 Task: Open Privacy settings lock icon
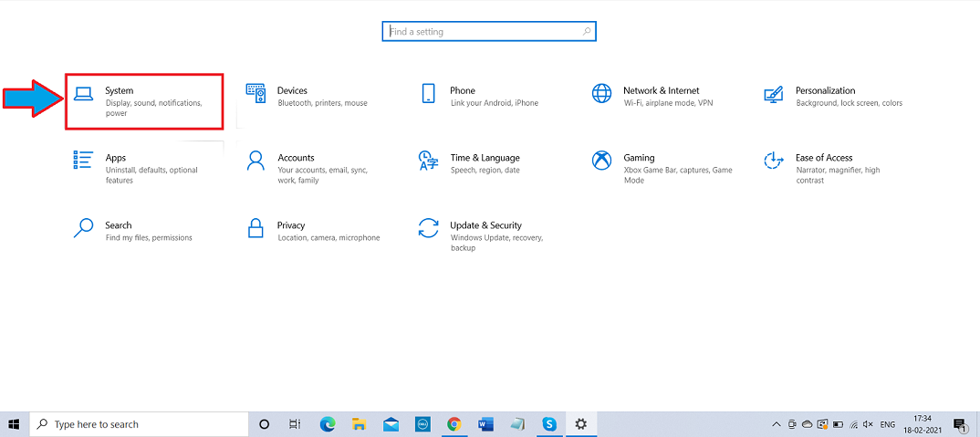coord(255,228)
